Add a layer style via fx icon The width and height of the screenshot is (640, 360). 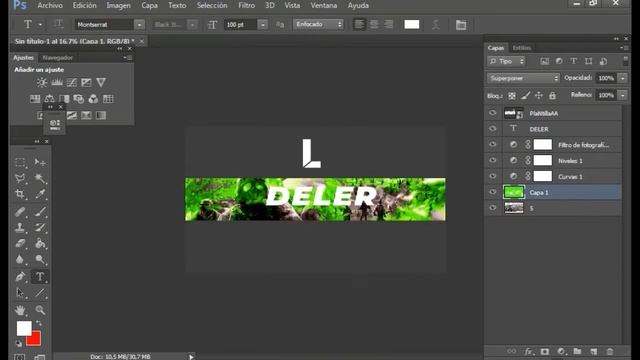click(x=529, y=351)
